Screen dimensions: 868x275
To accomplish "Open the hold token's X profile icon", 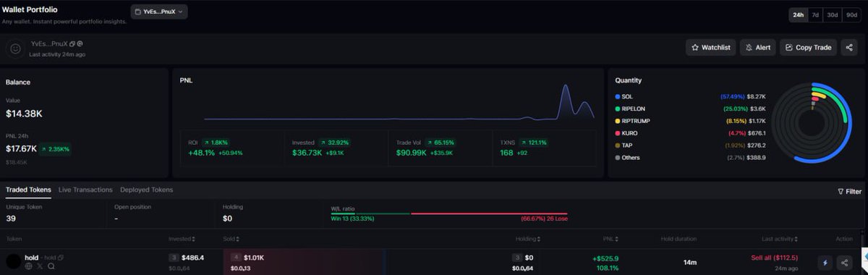I will click(40, 266).
